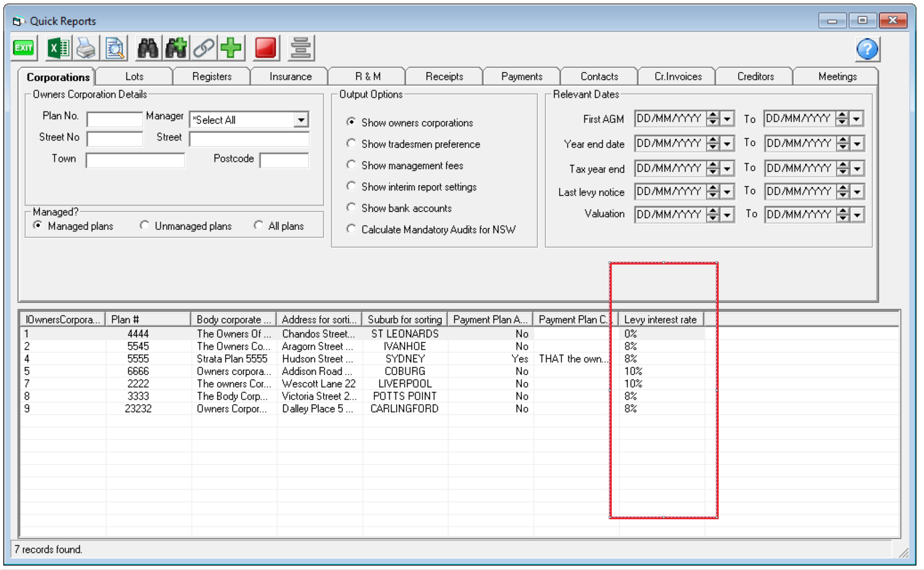924x570 pixels.
Task: Sort by the Plan # column header
Action: pyautogui.click(x=148, y=319)
